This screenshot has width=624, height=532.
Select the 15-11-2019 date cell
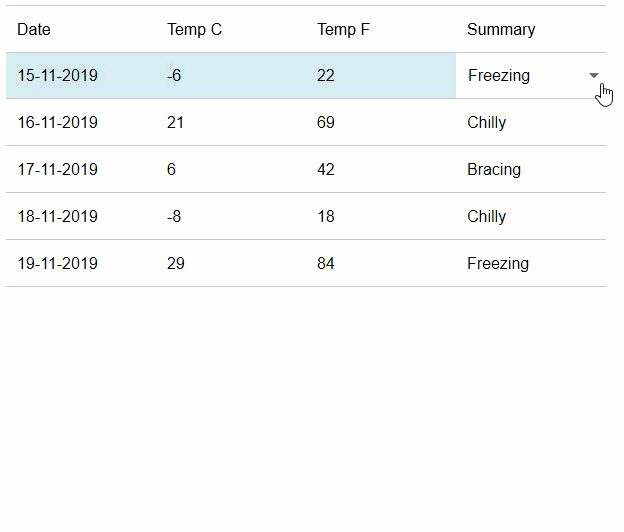pyautogui.click(x=57, y=76)
